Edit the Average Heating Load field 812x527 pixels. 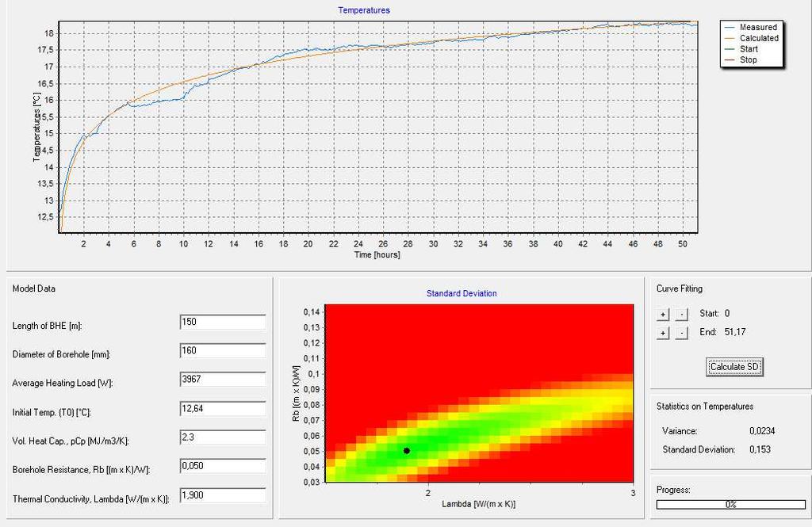[x=223, y=380]
